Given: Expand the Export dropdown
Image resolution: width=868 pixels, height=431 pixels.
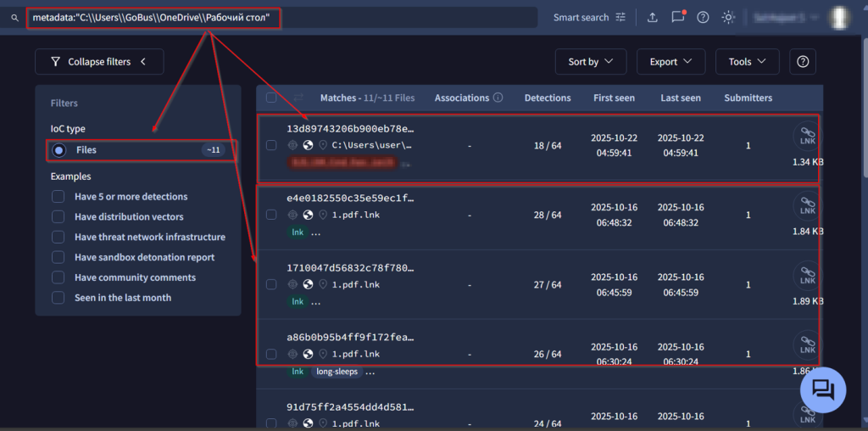Looking at the screenshot, I should click(670, 61).
